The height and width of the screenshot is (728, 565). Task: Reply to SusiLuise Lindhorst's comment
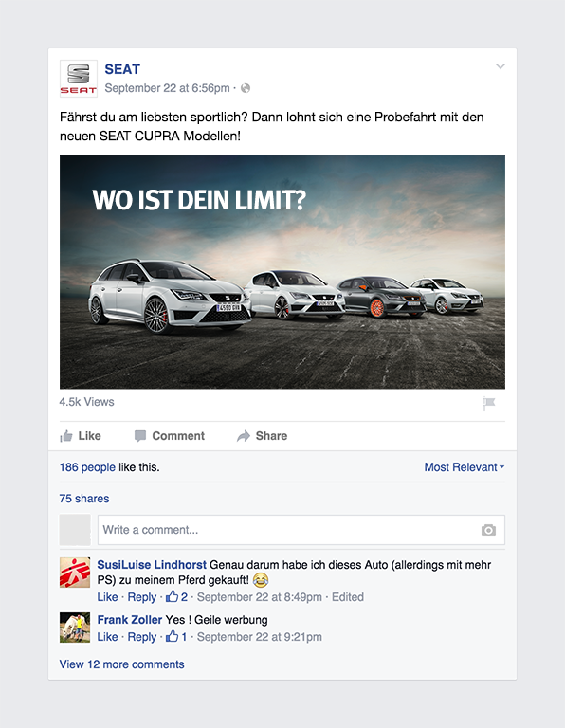point(141,597)
